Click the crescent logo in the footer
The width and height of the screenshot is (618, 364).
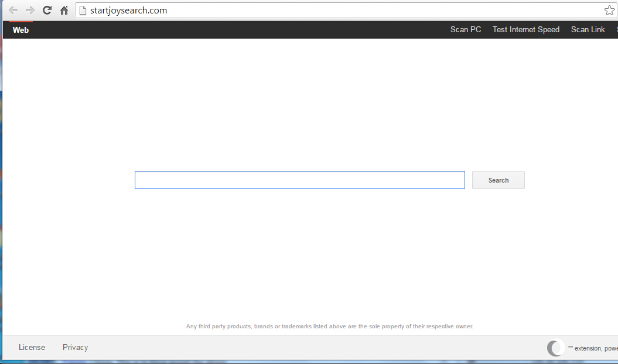556,348
